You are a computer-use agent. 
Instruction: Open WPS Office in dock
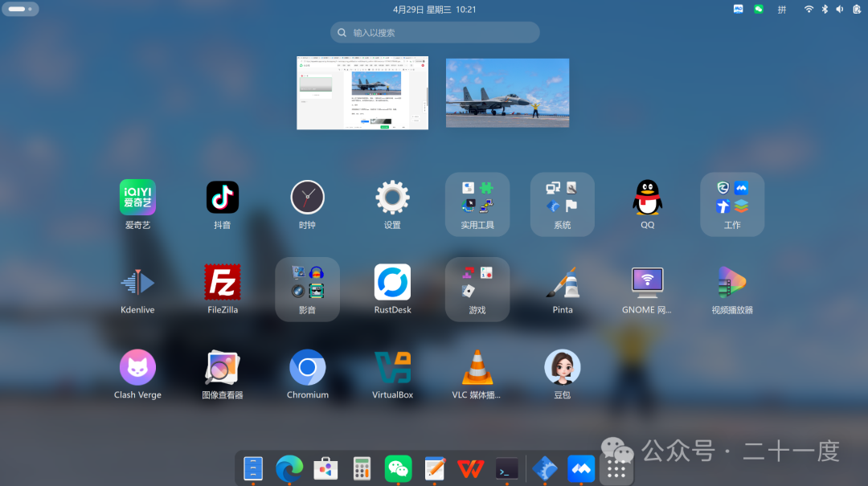470,469
